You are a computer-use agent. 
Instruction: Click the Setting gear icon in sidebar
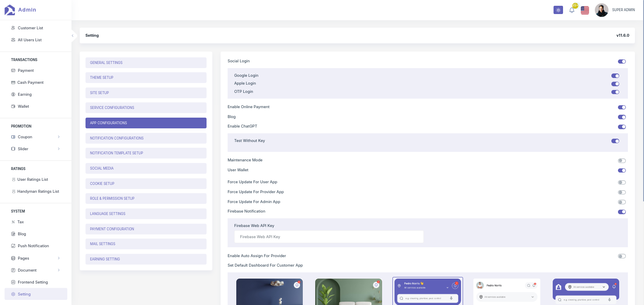13,294
